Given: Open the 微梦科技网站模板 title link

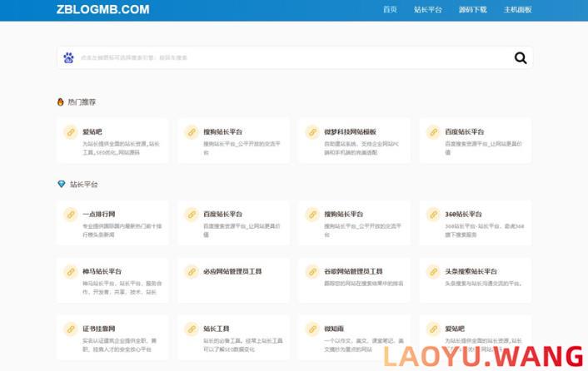Looking at the screenshot, I should point(351,131).
